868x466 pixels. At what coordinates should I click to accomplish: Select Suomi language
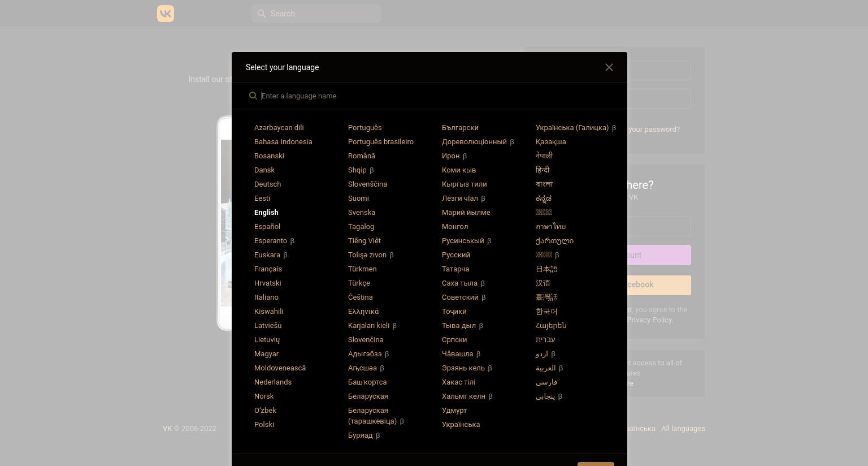pyautogui.click(x=358, y=199)
